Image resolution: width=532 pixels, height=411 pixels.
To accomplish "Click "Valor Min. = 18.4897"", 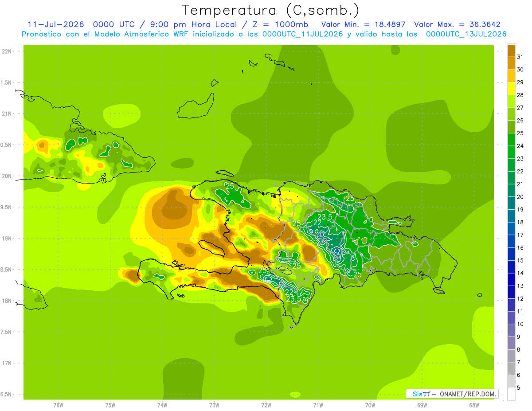I will tap(363, 24).
